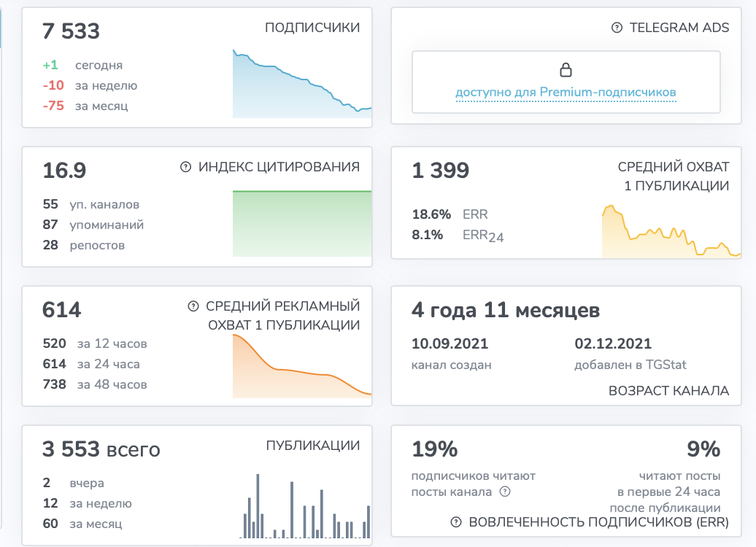Click the lock icon in Telegram Ads box
The height and width of the screenshot is (547, 756).
566,70
